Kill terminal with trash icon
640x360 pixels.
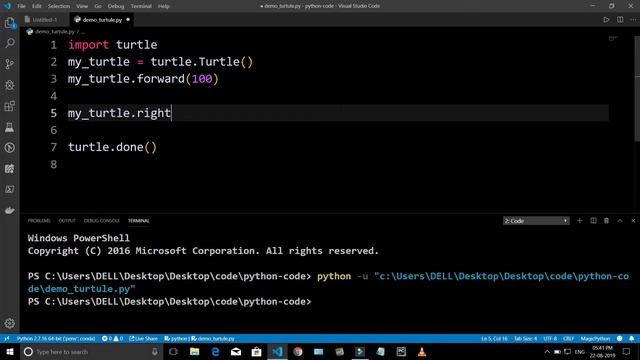click(607, 220)
